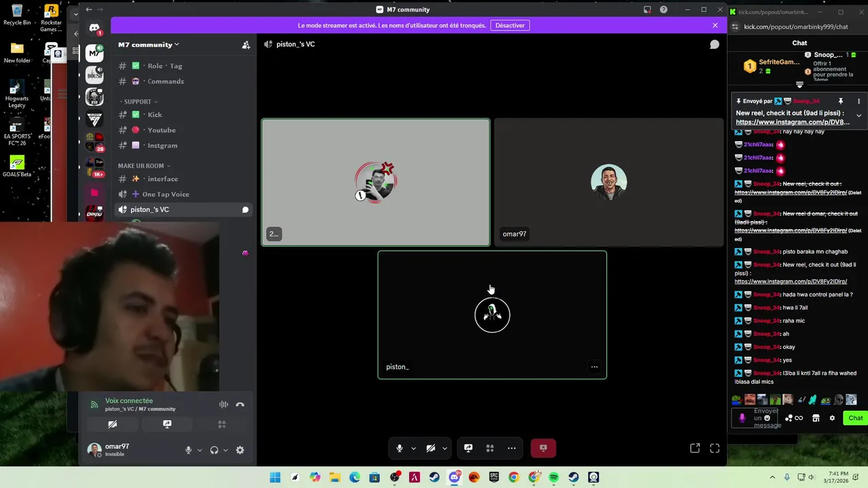Screen dimensions: 868x488
Task: Open Discord direct messages home icon
Action: [x=94, y=28]
